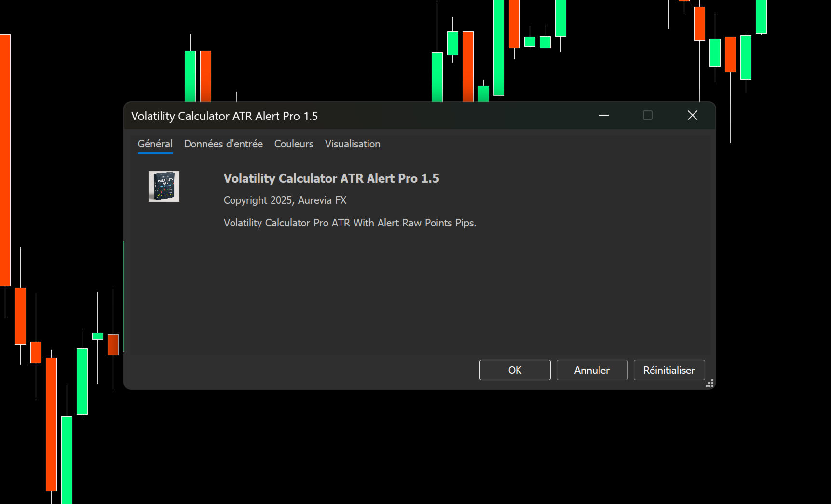Click the 'Copyright 2025, Aurevia FX' text
Image resolution: width=831 pixels, height=504 pixels.
[x=285, y=200]
